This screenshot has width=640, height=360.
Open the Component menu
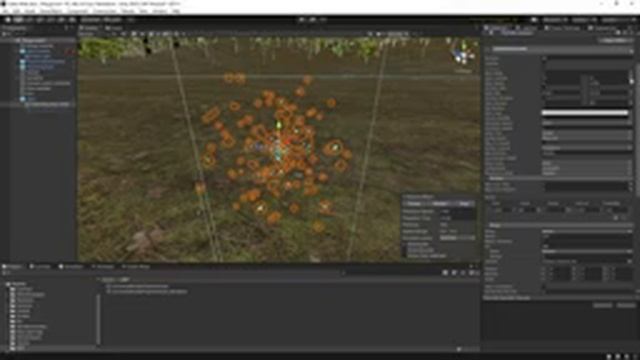coord(77,11)
